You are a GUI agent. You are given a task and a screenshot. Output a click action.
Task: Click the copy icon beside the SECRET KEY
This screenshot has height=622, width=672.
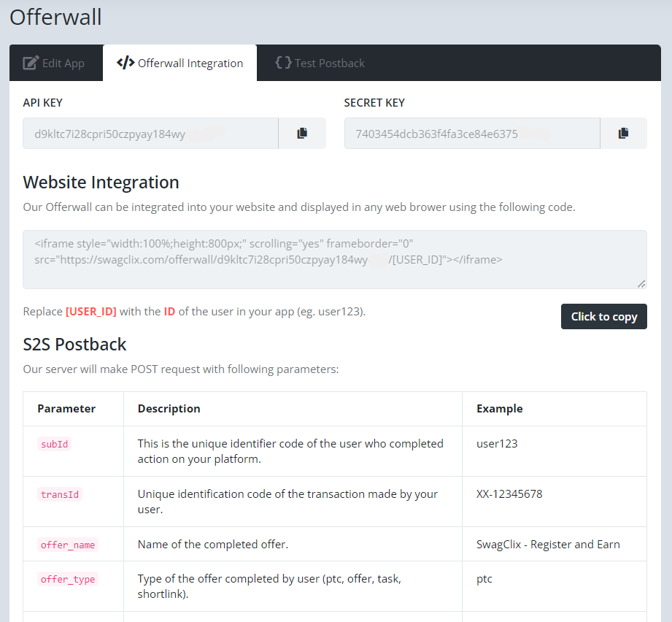[623, 133]
